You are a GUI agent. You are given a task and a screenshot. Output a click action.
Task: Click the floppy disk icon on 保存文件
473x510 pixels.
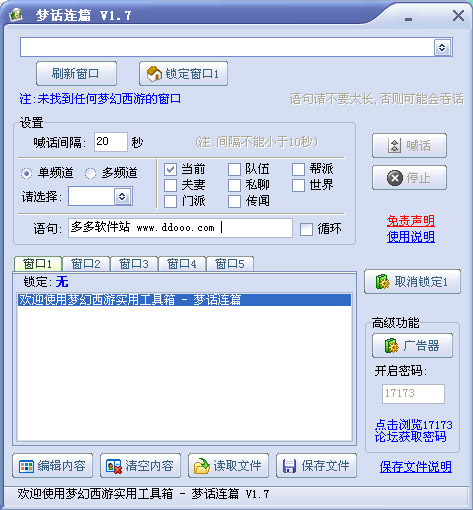(289, 466)
